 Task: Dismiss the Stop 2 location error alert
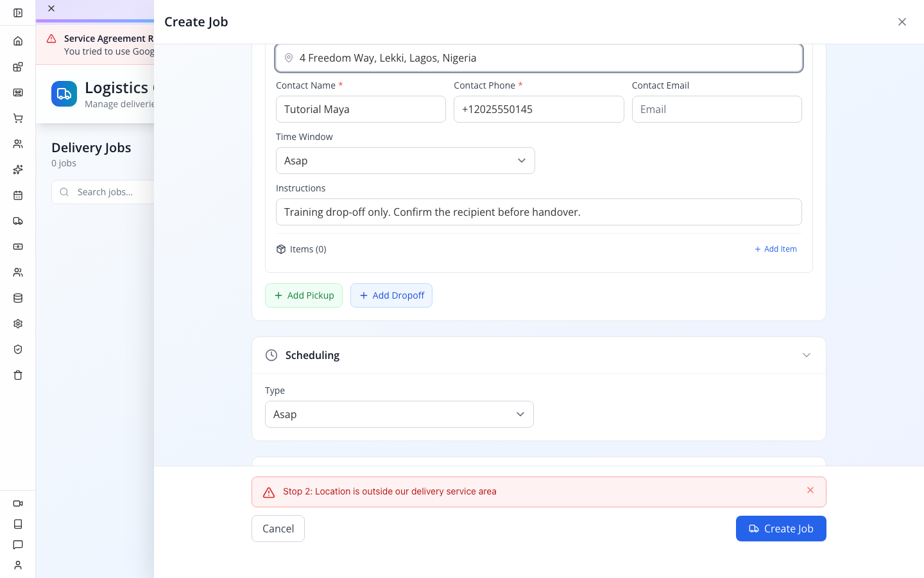[810, 490]
